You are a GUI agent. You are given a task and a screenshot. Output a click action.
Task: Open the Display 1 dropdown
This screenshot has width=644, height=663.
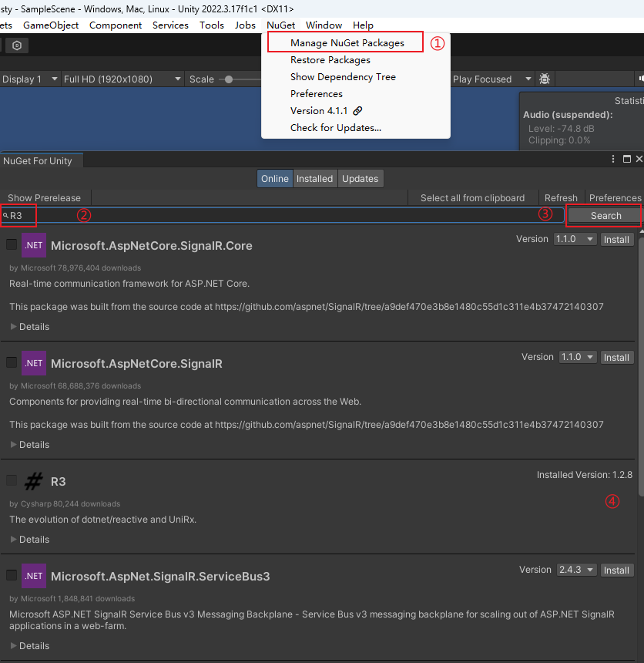(x=29, y=79)
